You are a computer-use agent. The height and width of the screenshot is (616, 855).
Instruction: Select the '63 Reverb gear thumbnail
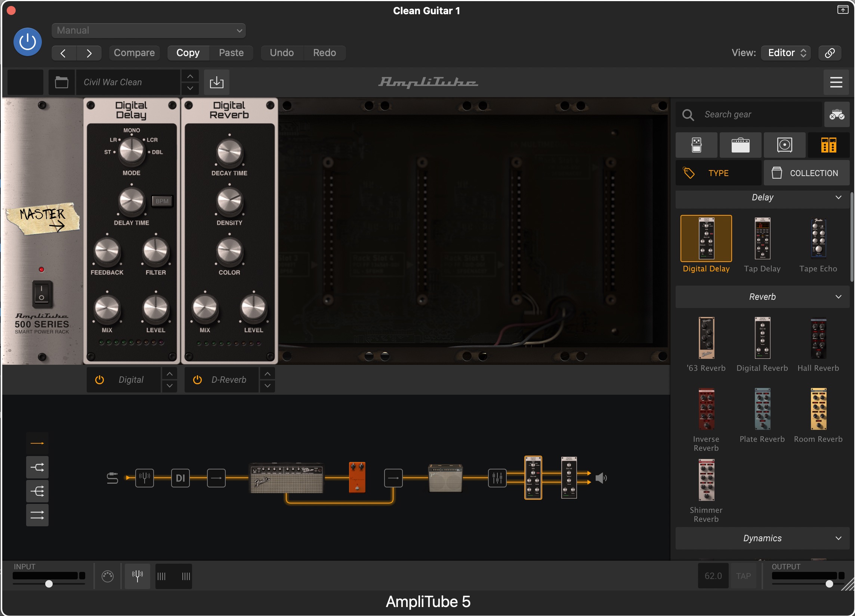pyautogui.click(x=706, y=338)
